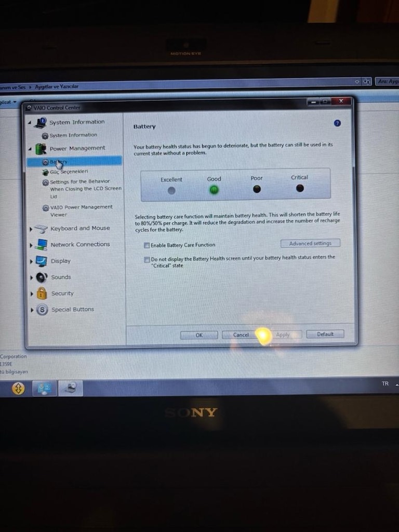Screen dimensions: 399x532
Task: Open help via the blue question mark icon
Action: pos(337,123)
